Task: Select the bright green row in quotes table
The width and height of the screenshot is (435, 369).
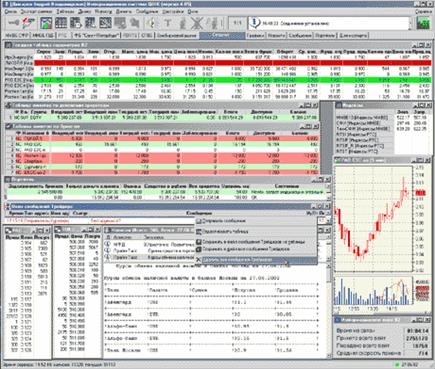Action: (218, 80)
